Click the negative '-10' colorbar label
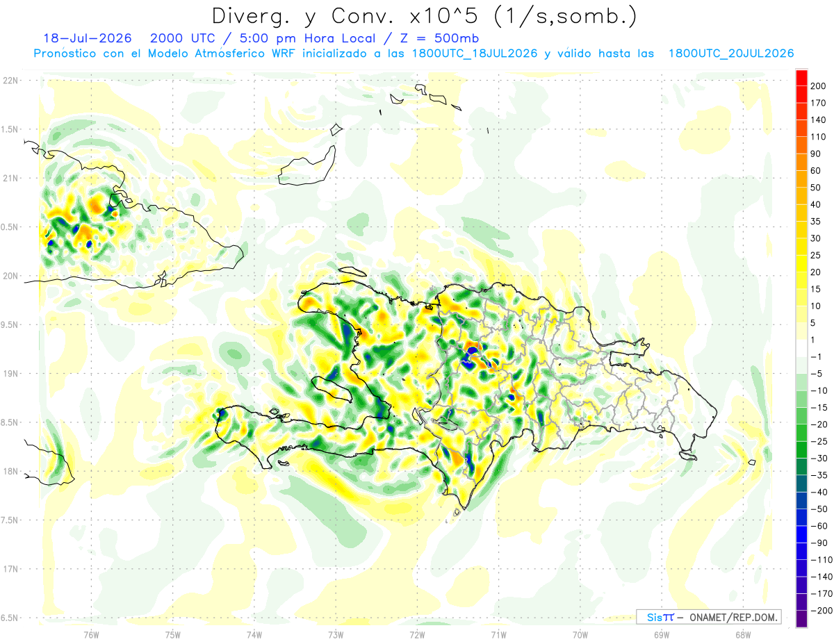The width and height of the screenshot is (834, 644). click(820, 391)
